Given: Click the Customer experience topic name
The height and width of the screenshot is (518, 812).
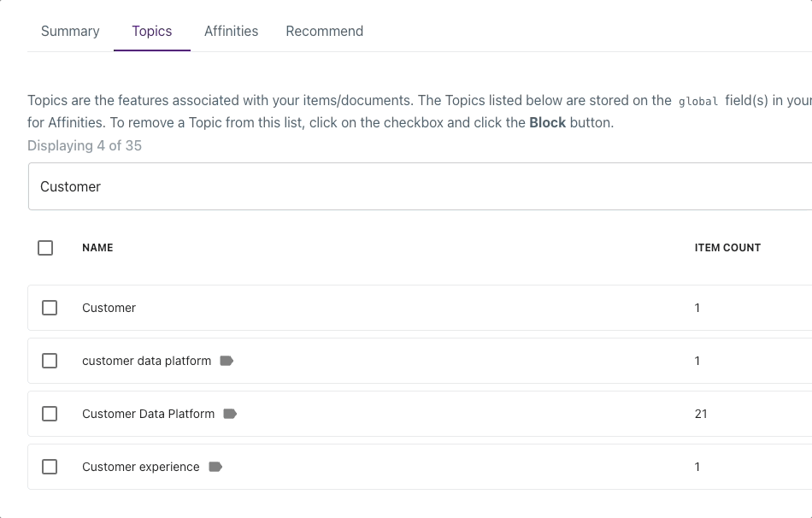Looking at the screenshot, I should coord(141,467).
